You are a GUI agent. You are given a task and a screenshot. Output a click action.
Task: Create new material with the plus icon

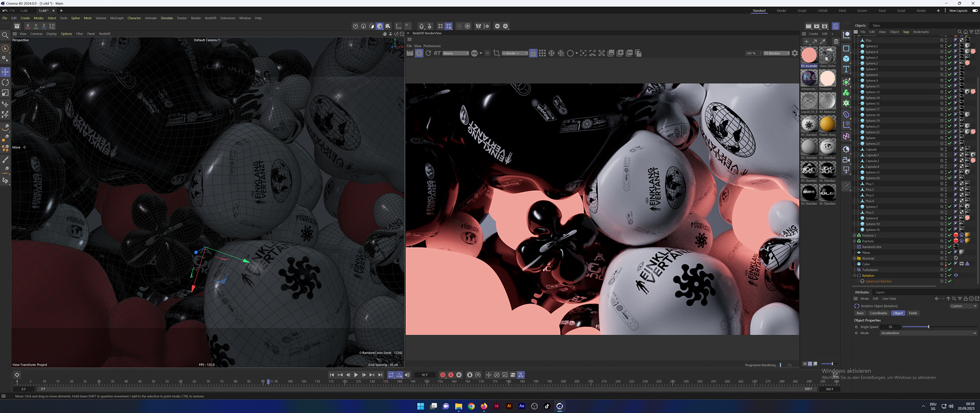coord(806,41)
